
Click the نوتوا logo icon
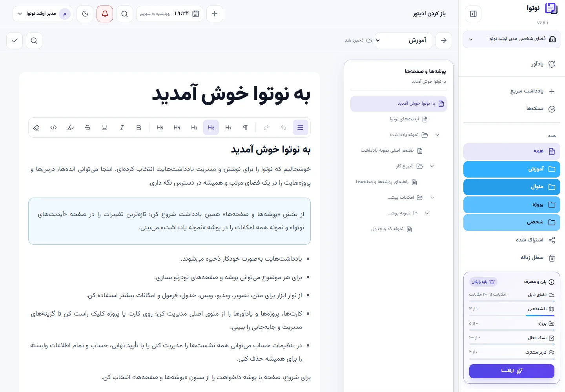pos(551,9)
